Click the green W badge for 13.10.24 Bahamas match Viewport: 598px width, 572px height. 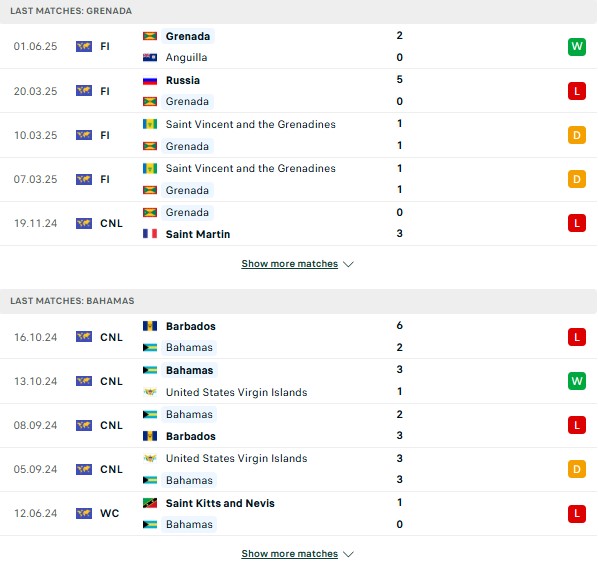576,381
